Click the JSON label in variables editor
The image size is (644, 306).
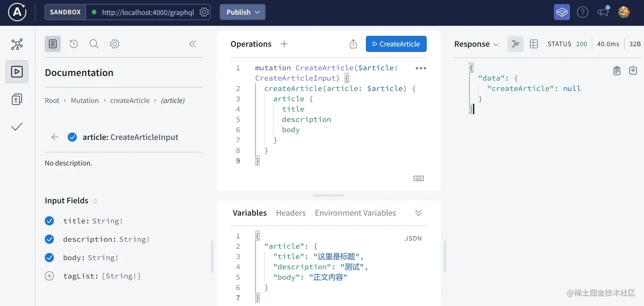[x=413, y=239]
